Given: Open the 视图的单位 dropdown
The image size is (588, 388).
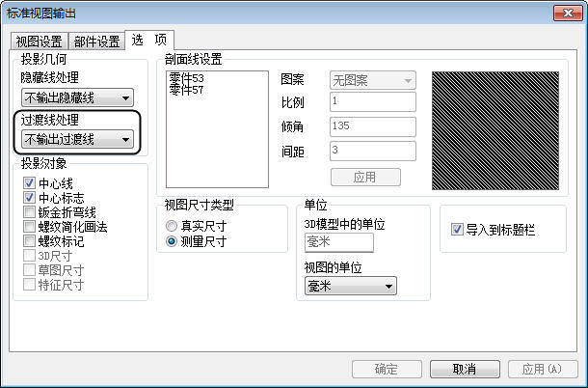Looking at the screenshot, I should tap(350, 287).
